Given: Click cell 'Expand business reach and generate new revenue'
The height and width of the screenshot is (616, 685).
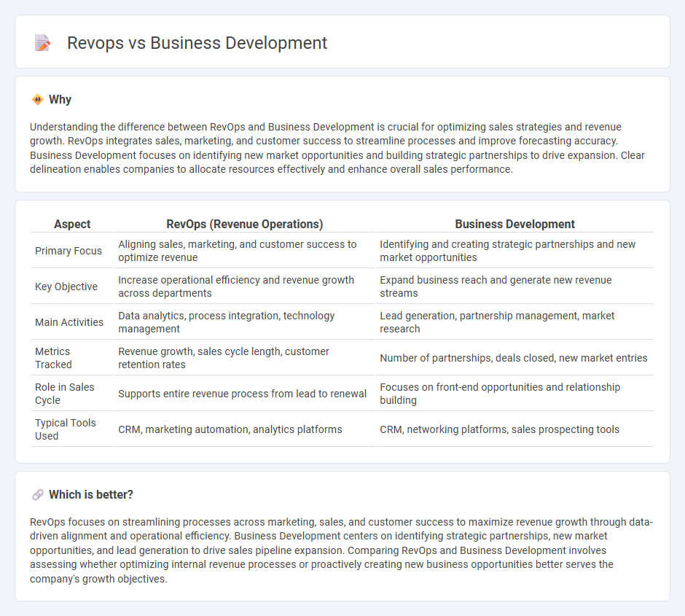Looking at the screenshot, I should tap(514, 286).
